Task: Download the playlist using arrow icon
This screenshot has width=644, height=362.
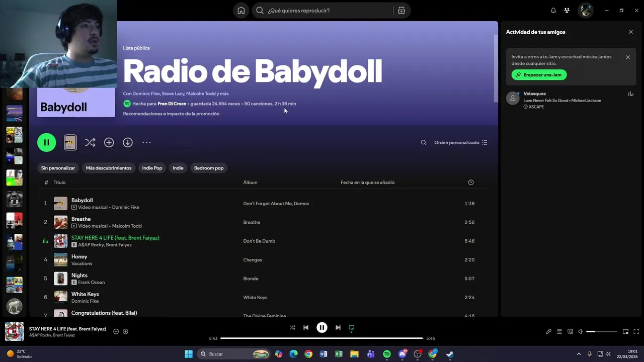Action: pos(128,142)
